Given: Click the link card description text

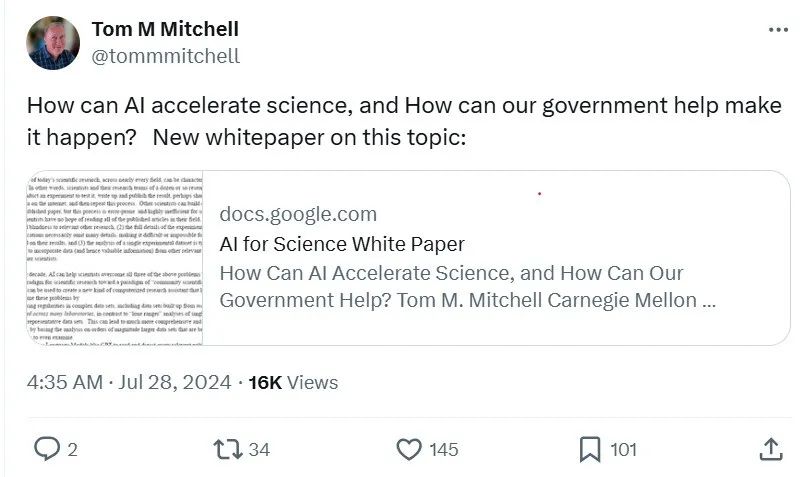Looking at the screenshot, I should (x=467, y=287).
